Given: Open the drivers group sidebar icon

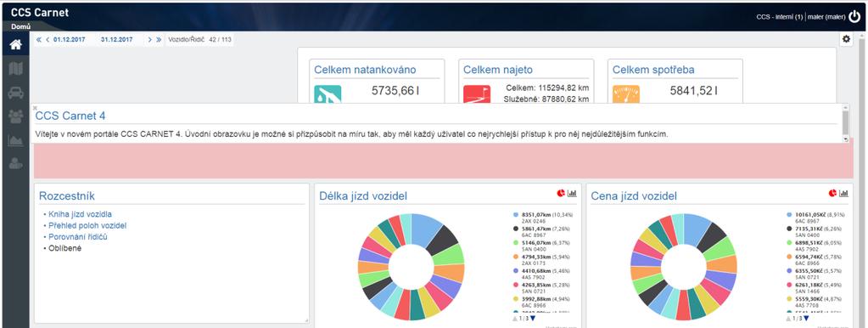Looking at the screenshot, I should [x=15, y=116].
